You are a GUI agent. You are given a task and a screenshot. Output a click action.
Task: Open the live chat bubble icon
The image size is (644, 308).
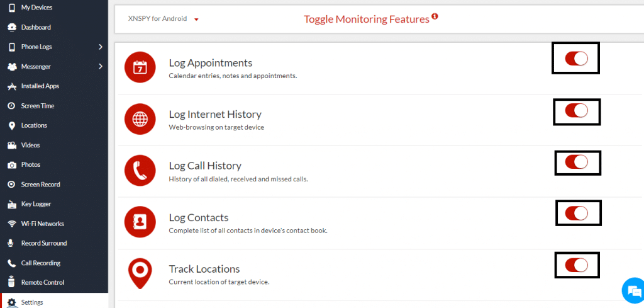pos(633,290)
